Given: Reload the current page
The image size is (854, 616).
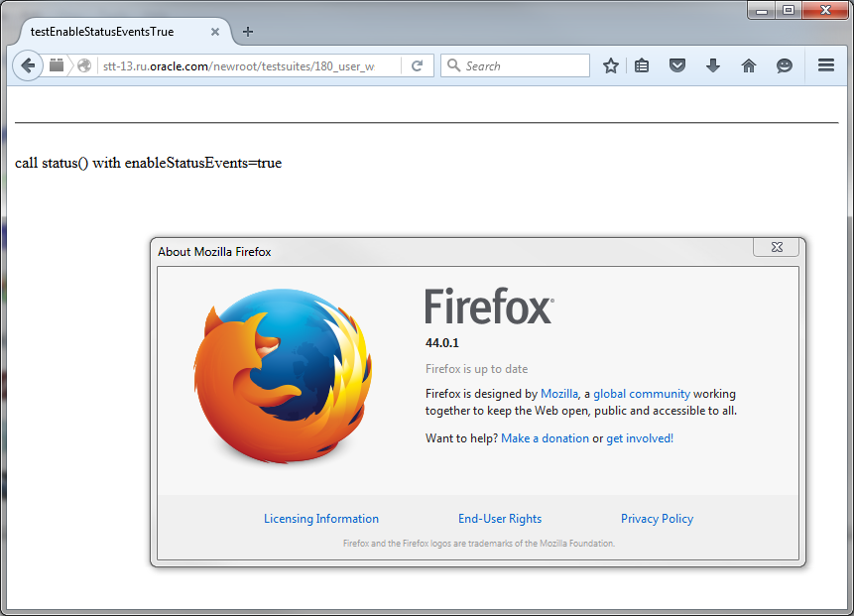Looking at the screenshot, I should coord(418,65).
